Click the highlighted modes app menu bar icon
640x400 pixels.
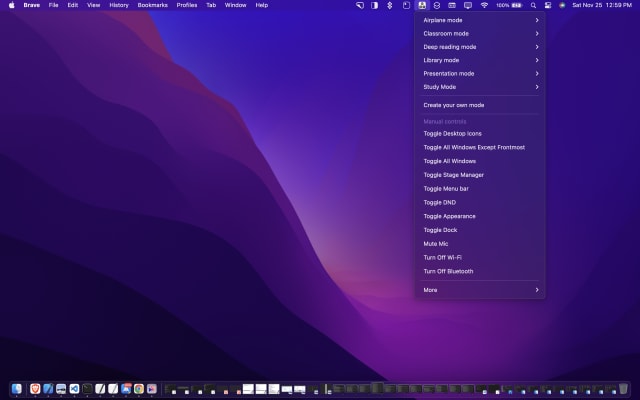point(422,5)
